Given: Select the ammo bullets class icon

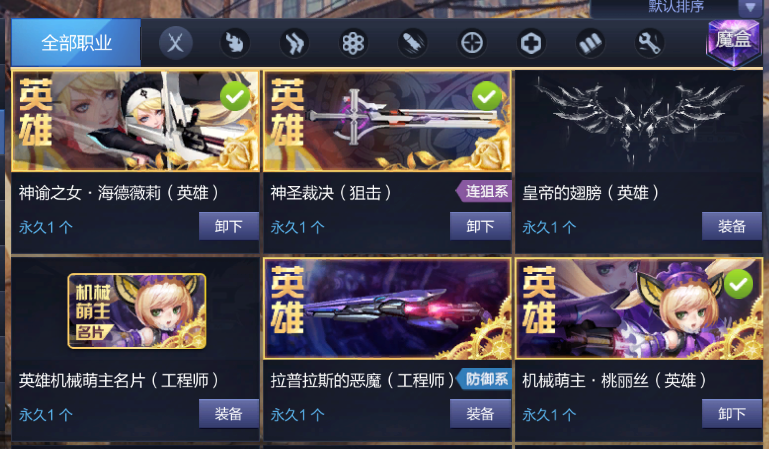Looking at the screenshot, I should (590, 43).
